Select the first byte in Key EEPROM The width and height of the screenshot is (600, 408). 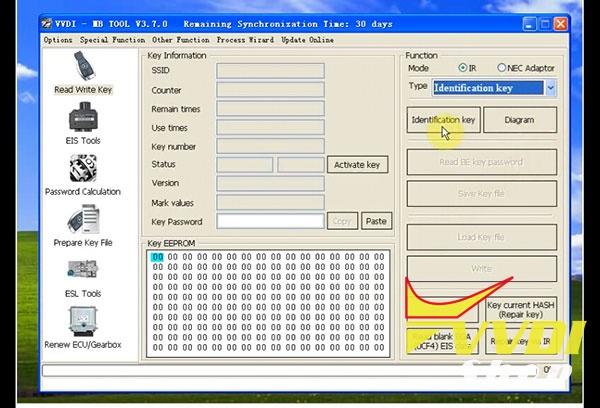[157, 257]
